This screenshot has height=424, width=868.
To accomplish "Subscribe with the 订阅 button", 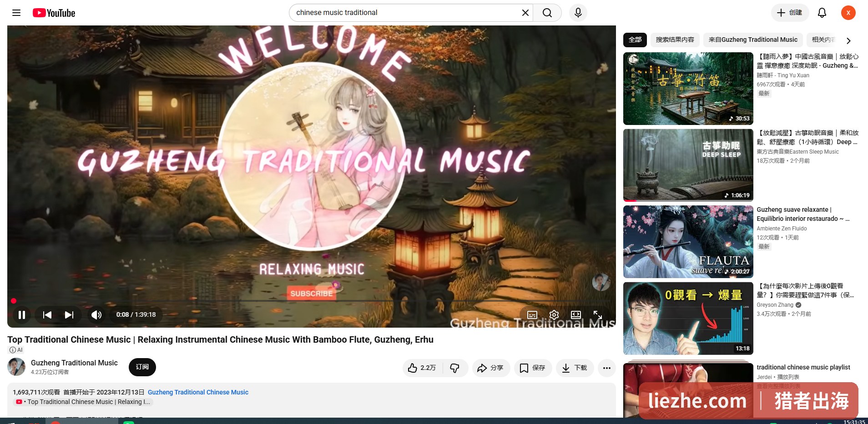I will click(x=142, y=367).
